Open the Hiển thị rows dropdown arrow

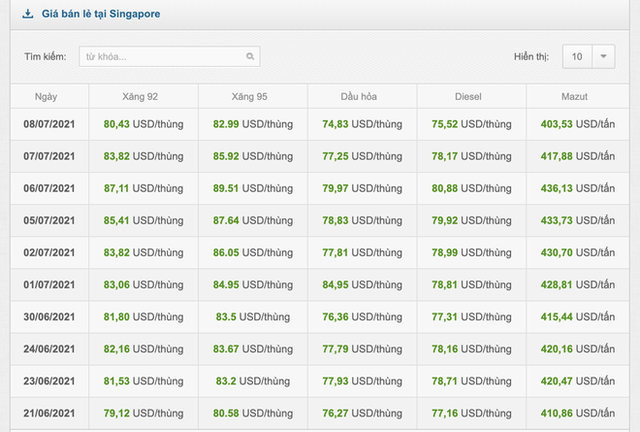[603, 56]
